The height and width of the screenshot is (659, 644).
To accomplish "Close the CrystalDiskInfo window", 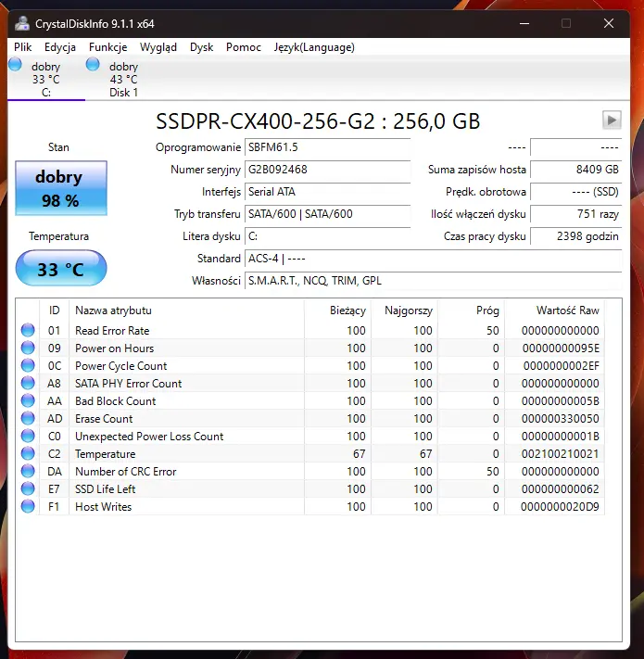I will pos(609,23).
